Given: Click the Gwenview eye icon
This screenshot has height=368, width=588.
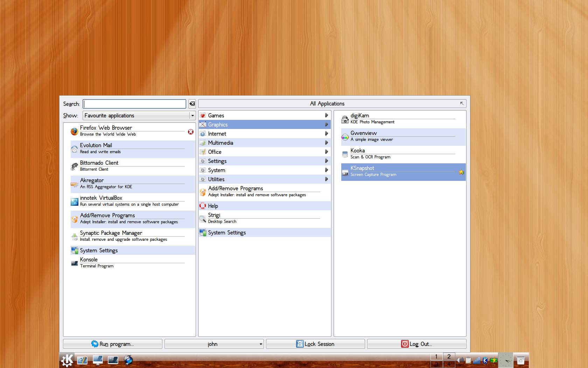Looking at the screenshot, I should click(345, 137).
